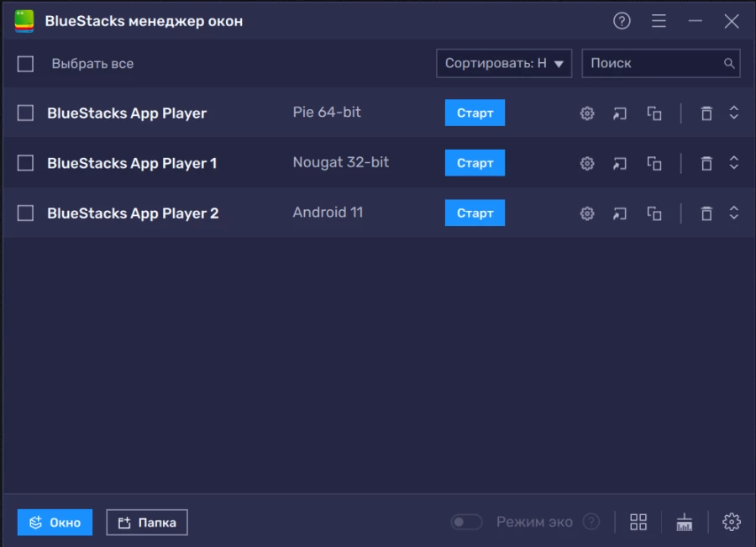This screenshot has height=547, width=756.
Task: Click the Поиск search field
Action: [x=661, y=63]
